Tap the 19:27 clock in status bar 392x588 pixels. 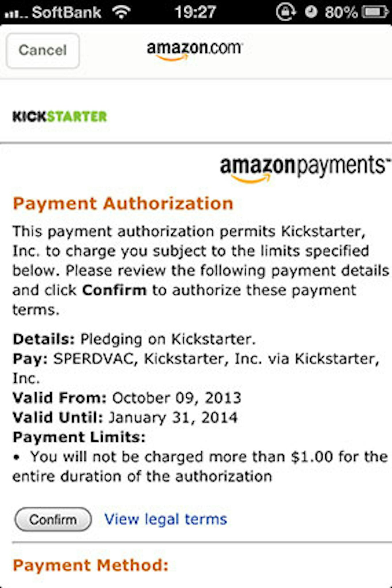coord(195,12)
